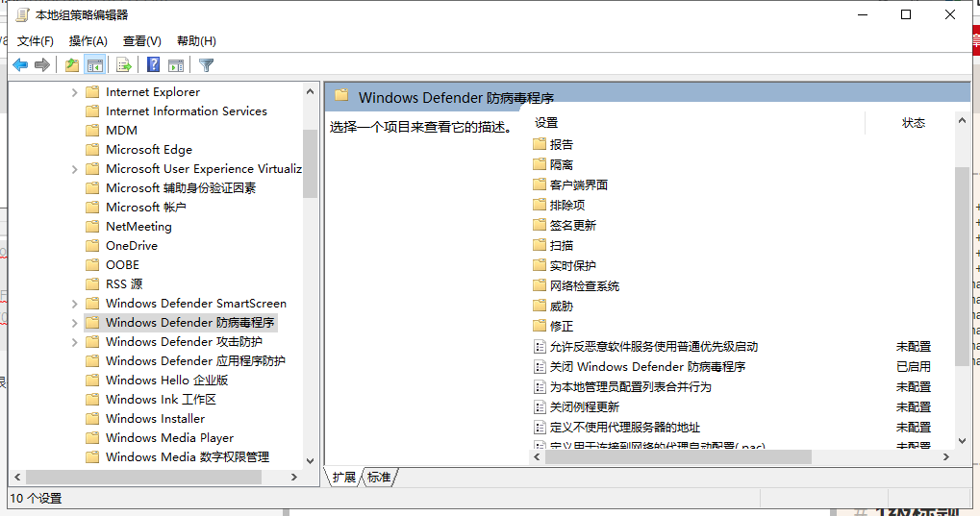Click the Back arrow toolbar icon
This screenshot has height=516, width=980.
click(20, 64)
